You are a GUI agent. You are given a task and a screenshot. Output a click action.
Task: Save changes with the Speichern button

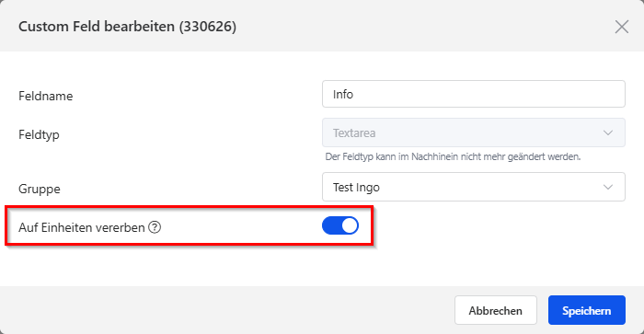point(587,310)
